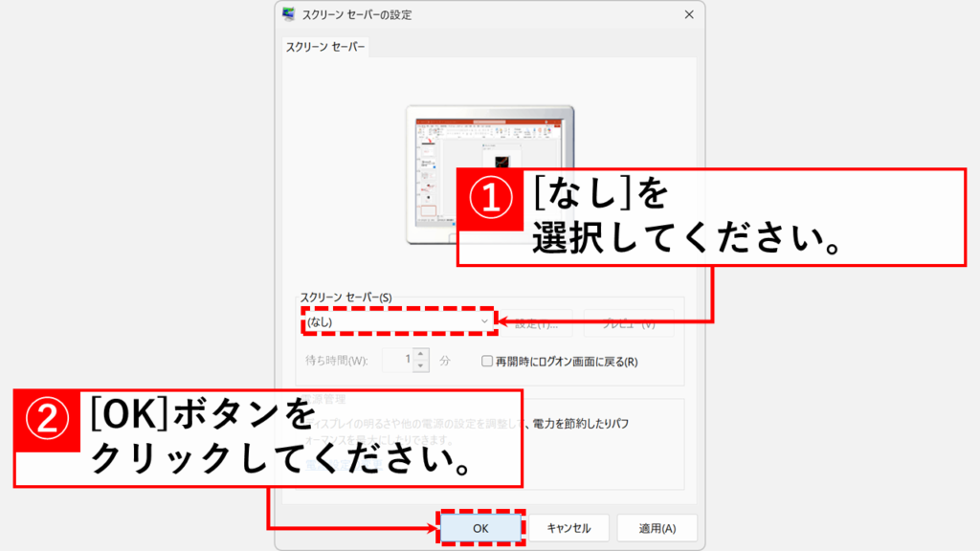The height and width of the screenshot is (551, 980).
Task: Click the プレビュー(V) button
Action: pos(629,323)
